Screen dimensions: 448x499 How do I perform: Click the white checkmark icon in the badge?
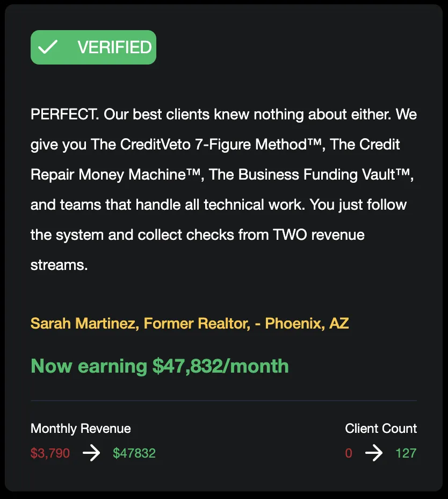tap(48, 47)
